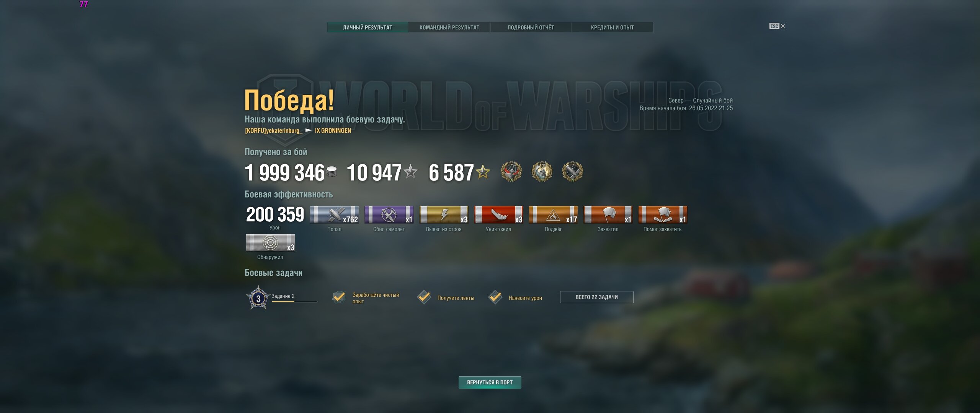Screen dimensions: 980x413
Task: Click the second achievement medal icon
Action: [x=542, y=171]
